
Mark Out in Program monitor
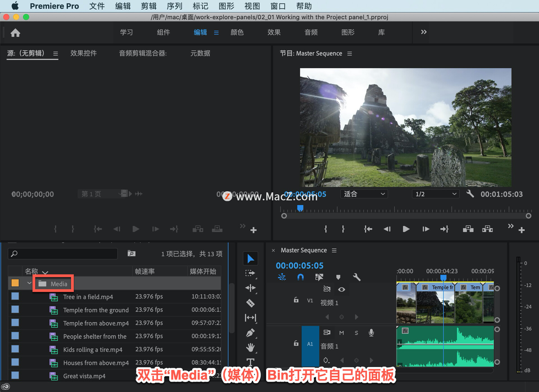coord(343,229)
